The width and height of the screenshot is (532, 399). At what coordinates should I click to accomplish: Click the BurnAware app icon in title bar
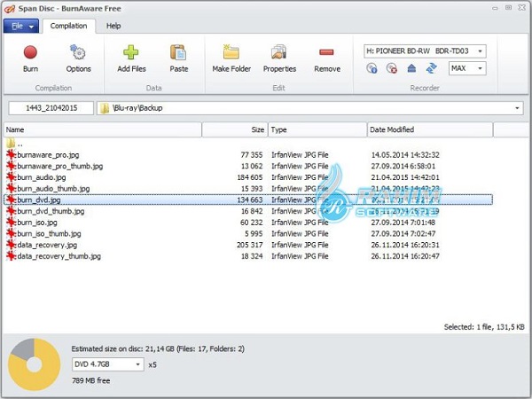point(10,8)
